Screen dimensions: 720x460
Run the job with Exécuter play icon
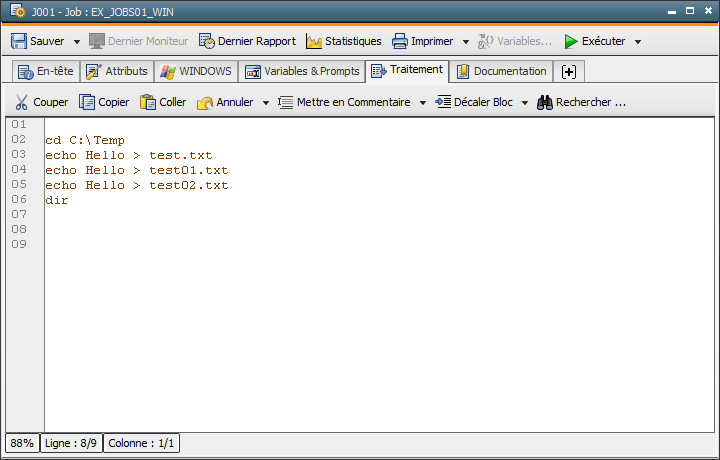tap(571, 41)
